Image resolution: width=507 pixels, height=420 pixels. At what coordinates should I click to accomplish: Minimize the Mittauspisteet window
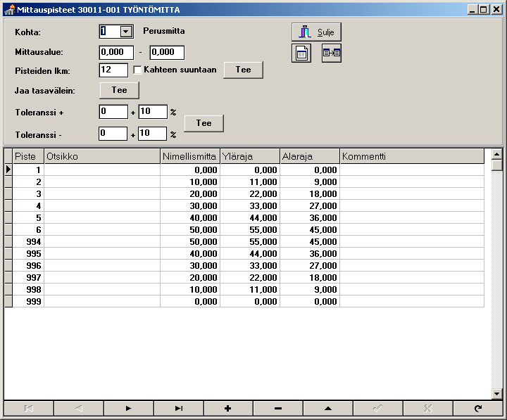(x=472, y=10)
